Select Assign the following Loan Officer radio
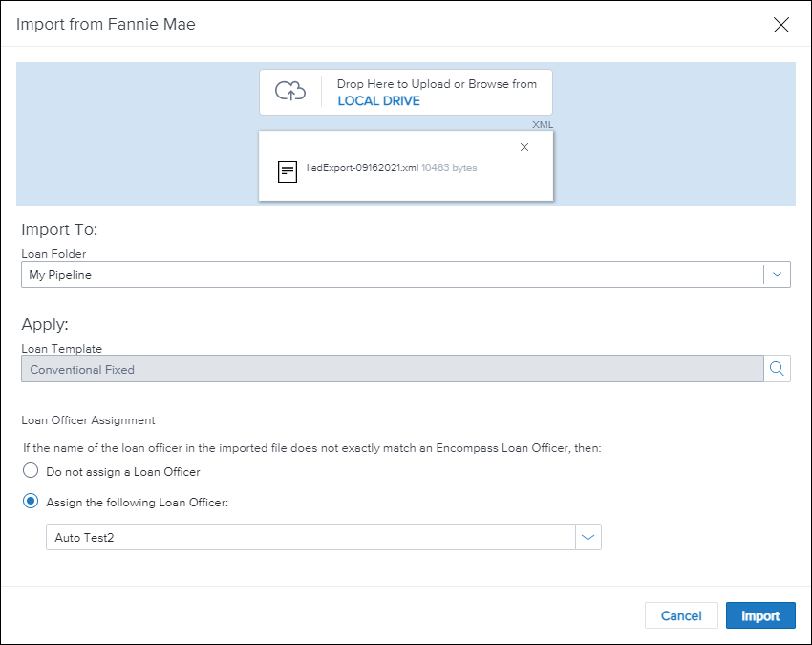This screenshot has width=812, height=645. pyautogui.click(x=31, y=502)
